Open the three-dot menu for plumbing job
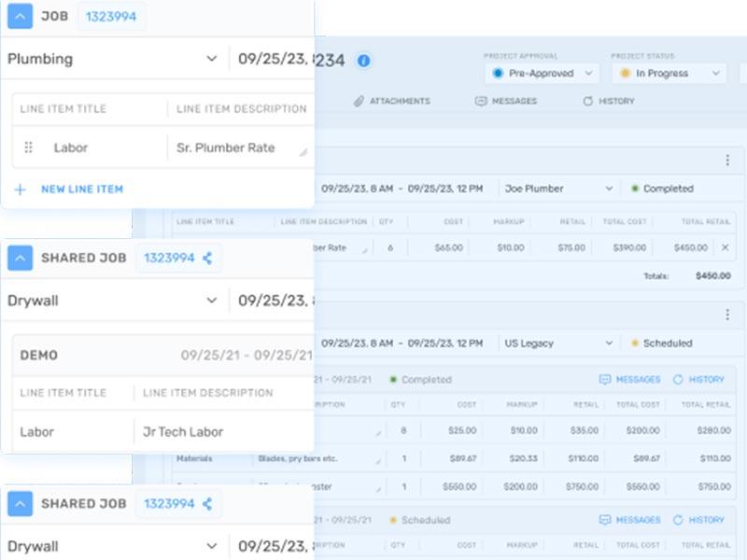 click(727, 160)
